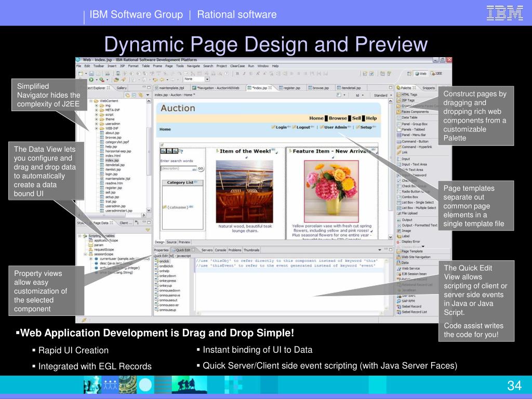Select onclick event in Quick Edit list
The height and width of the screenshot is (399, 532).
(x=162, y=261)
